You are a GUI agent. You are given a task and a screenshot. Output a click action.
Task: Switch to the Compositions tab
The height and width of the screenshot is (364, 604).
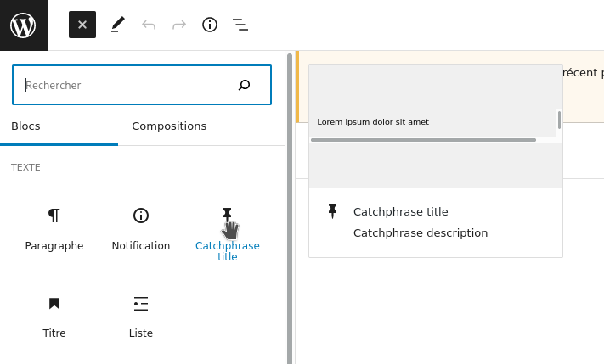pos(169,126)
